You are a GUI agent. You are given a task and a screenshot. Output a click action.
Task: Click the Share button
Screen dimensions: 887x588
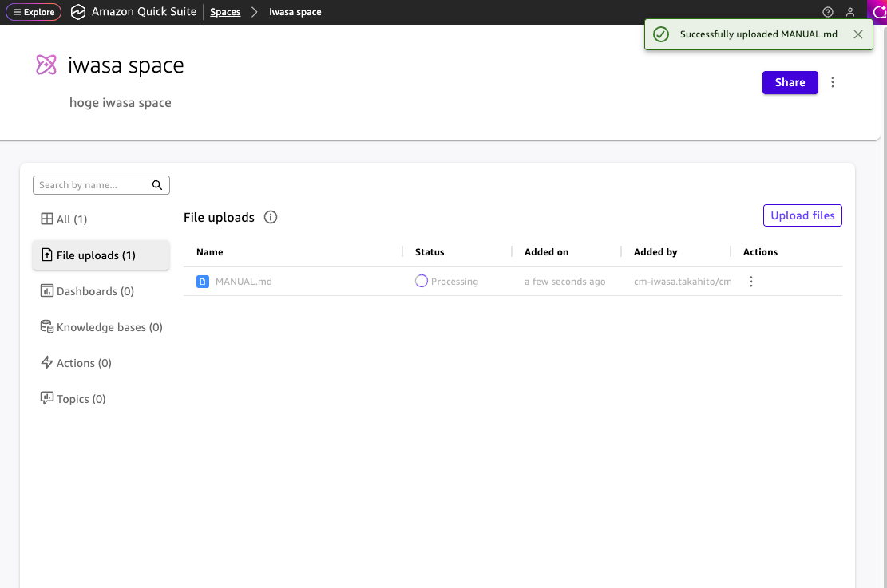(790, 82)
